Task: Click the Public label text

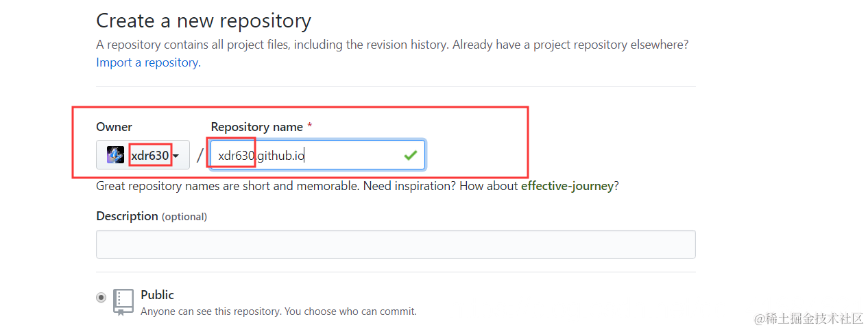Action: (157, 295)
